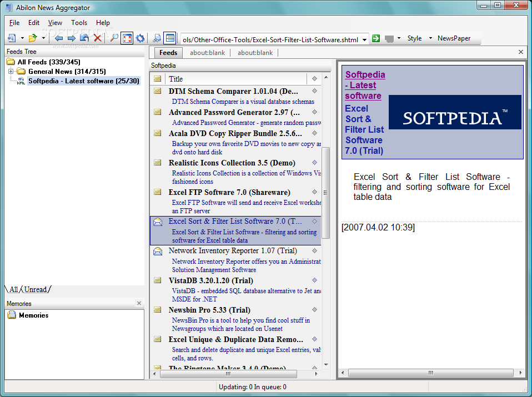The image size is (532, 397).
Task: Click envelope icon of Excel FTP Software row
Action: click(157, 192)
